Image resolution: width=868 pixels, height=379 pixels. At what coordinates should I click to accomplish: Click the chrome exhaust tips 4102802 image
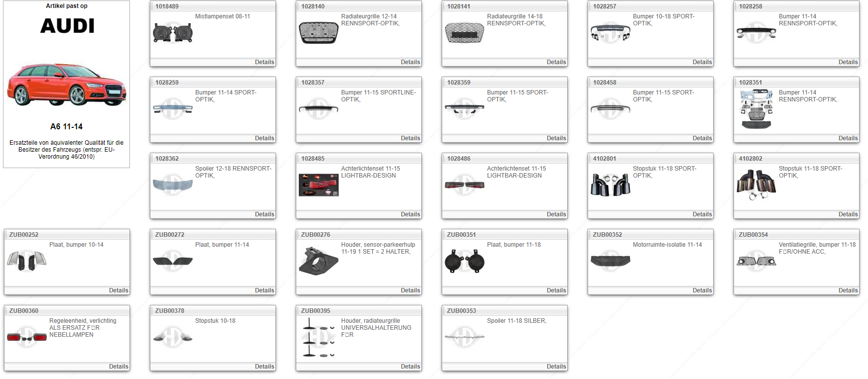pyautogui.click(x=756, y=185)
